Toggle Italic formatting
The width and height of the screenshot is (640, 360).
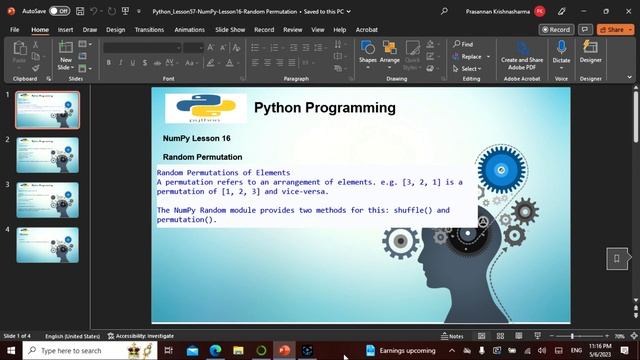[x=121, y=63]
